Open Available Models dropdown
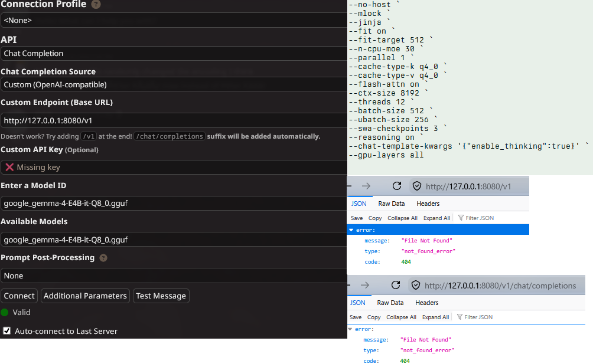The image size is (593, 364). pos(174,240)
